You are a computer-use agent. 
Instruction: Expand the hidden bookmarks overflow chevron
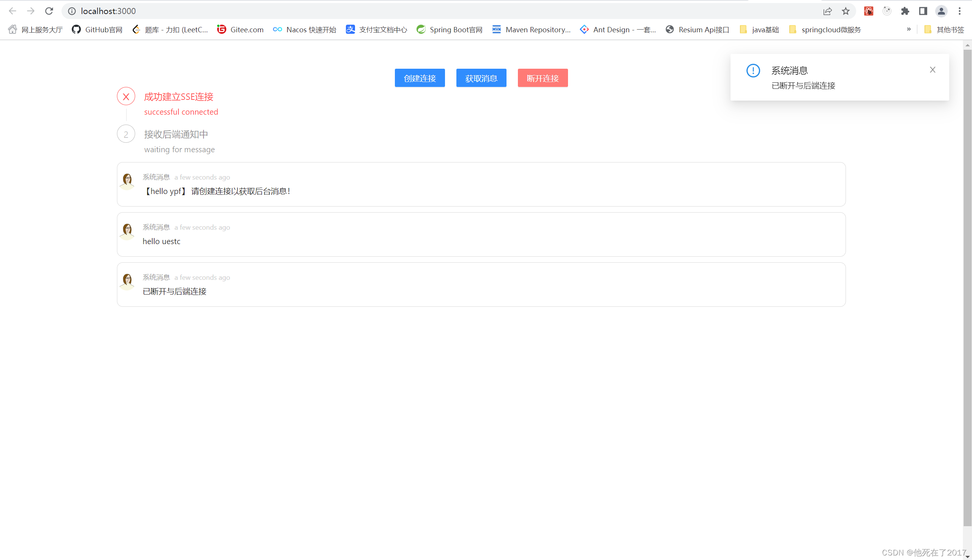pos(909,29)
